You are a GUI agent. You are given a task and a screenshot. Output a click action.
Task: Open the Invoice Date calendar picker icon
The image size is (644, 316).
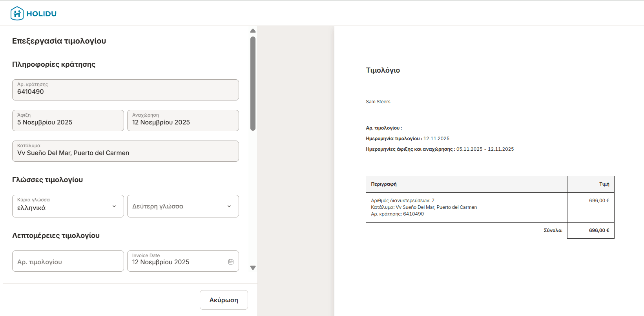[231, 262]
